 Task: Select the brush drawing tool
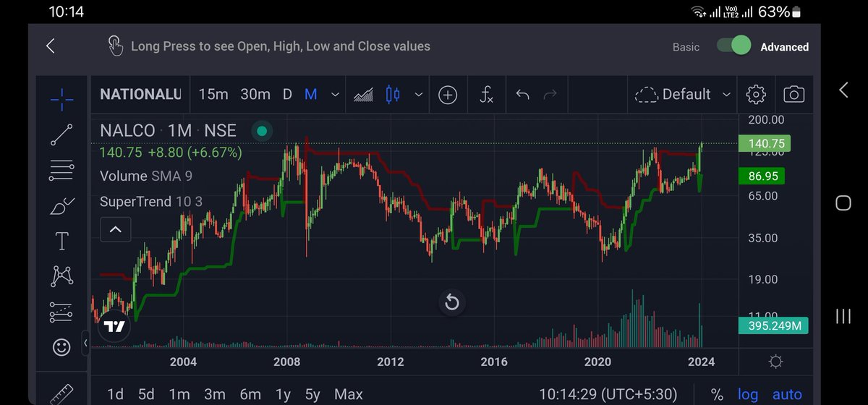click(61, 206)
